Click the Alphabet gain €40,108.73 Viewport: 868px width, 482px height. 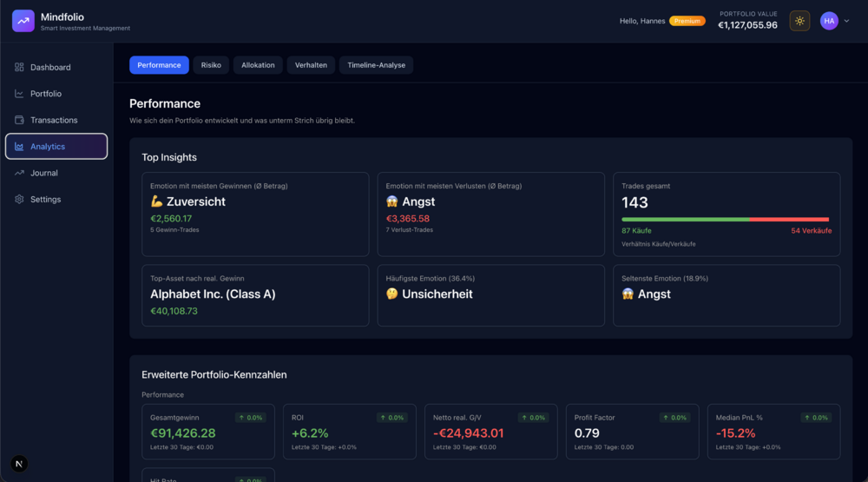pos(174,311)
